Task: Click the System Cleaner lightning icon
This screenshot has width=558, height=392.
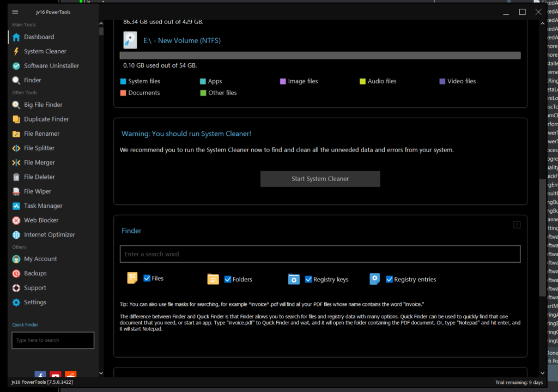Action: [x=16, y=51]
